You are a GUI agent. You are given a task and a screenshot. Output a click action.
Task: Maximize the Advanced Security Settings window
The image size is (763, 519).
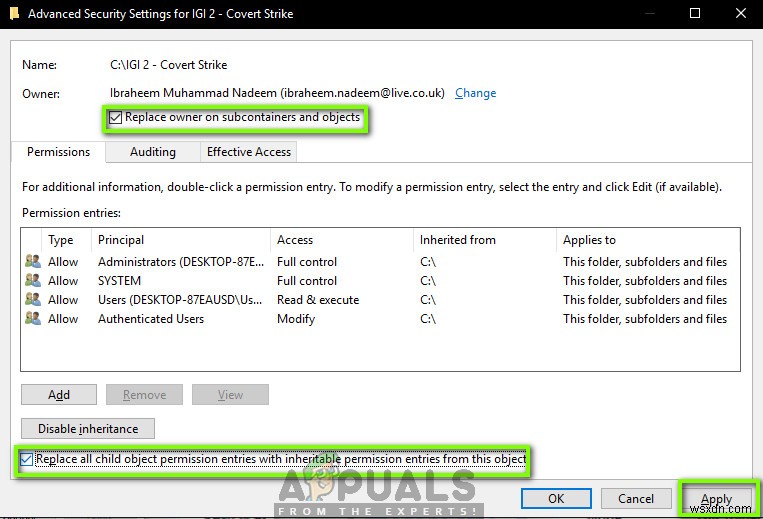coord(695,13)
